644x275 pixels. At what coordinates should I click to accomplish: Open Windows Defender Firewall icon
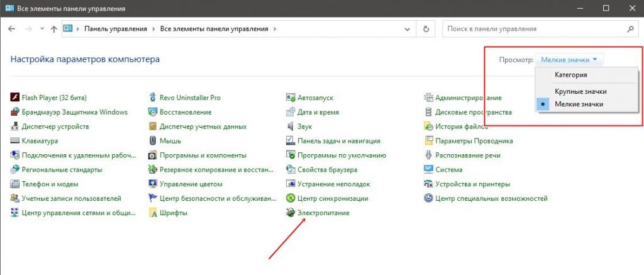click(x=16, y=112)
